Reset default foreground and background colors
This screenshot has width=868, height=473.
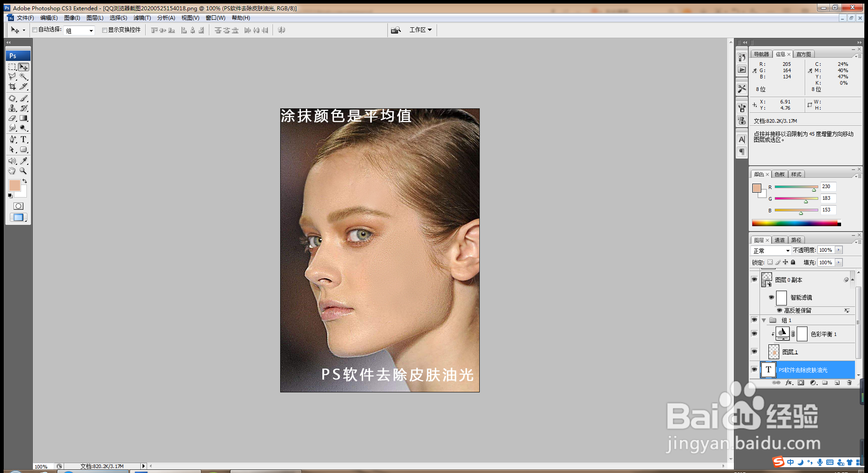coord(10,196)
